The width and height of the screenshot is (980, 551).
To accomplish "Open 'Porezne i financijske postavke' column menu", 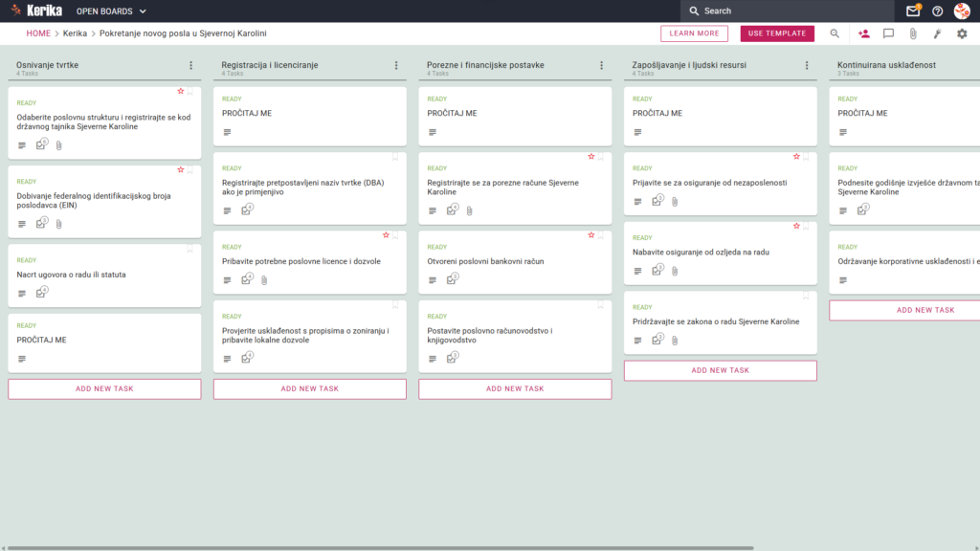I will pos(602,65).
